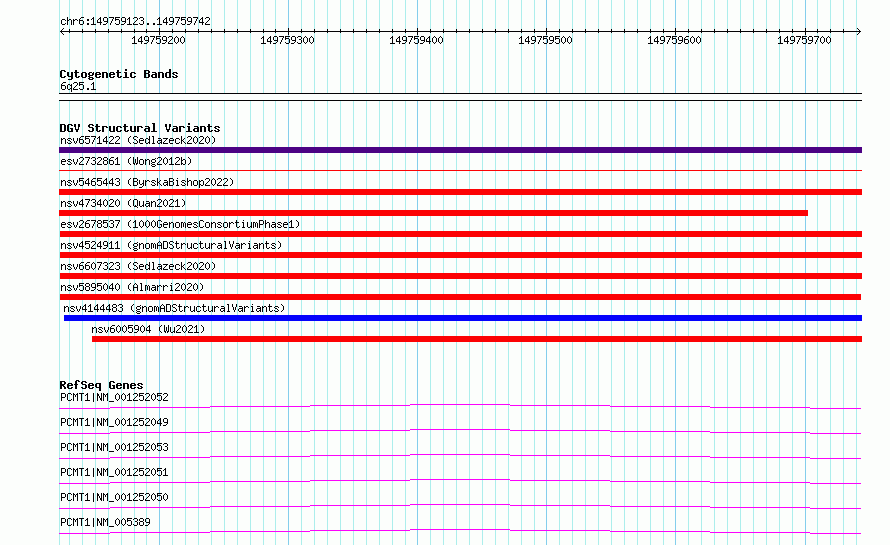Open the PCMT1|NM_001252053 transcript label
The image size is (890, 545).
click(114, 447)
